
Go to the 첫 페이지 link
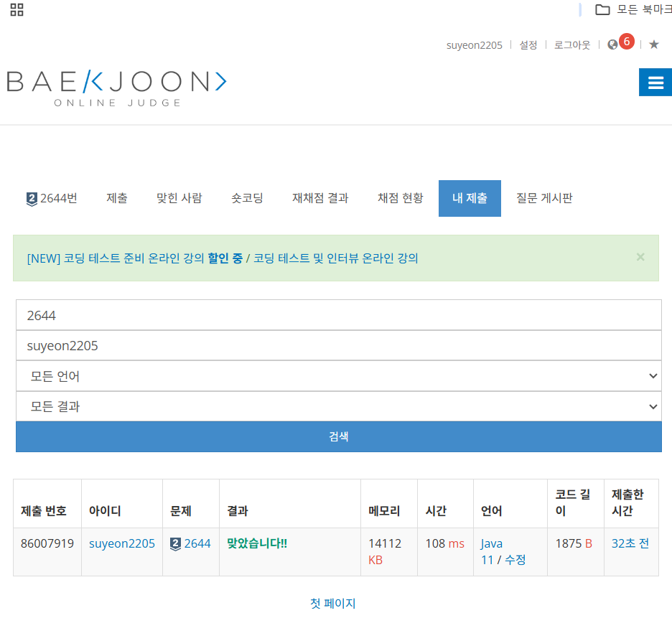tap(333, 604)
